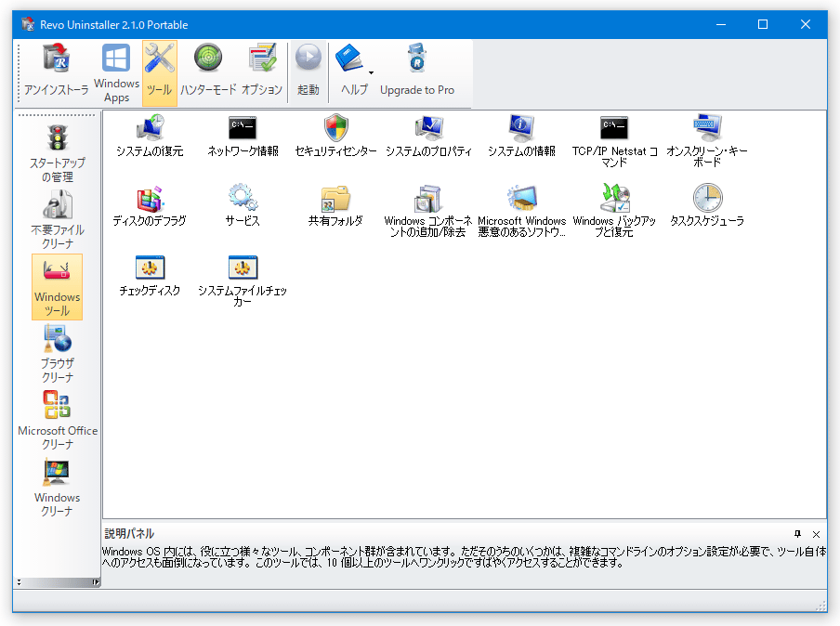This screenshot has height=626, width=840.
Task: Launch ネットワーク情報 tool
Action: (x=243, y=136)
